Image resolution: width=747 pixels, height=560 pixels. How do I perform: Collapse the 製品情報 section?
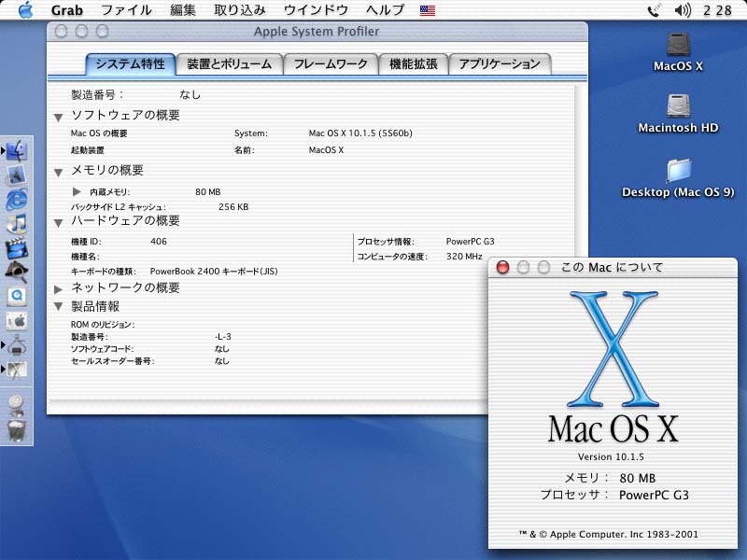(58, 307)
